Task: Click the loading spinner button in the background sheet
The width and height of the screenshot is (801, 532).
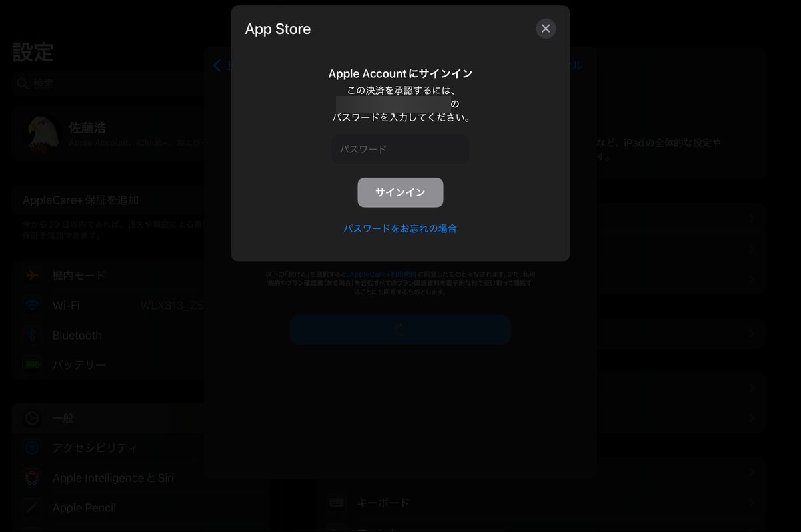Action: click(400, 330)
